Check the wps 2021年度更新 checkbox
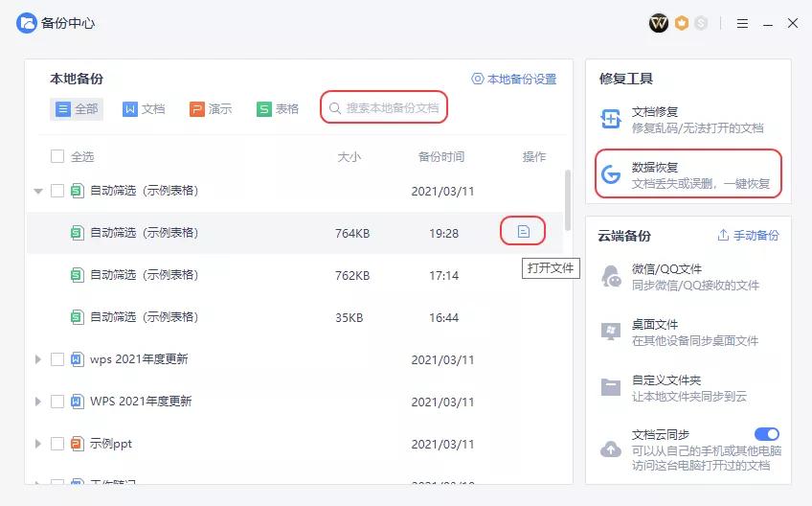Screen dimensions: 812x506 tap(56, 358)
